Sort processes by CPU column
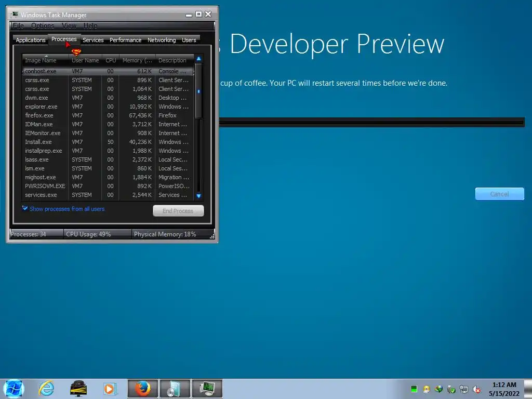 coord(111,60)
